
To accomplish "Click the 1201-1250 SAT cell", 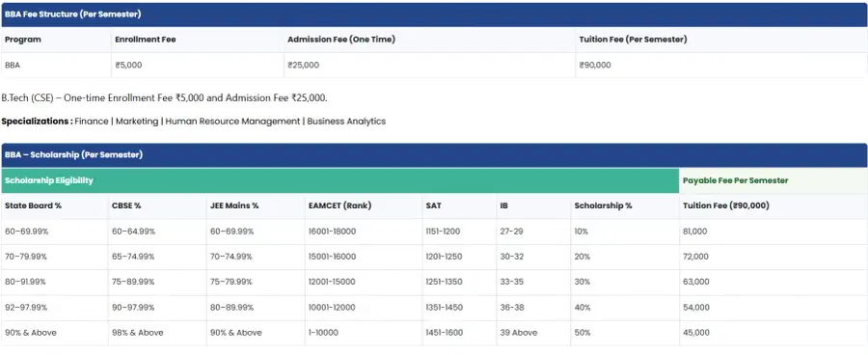I will (459, 257).
